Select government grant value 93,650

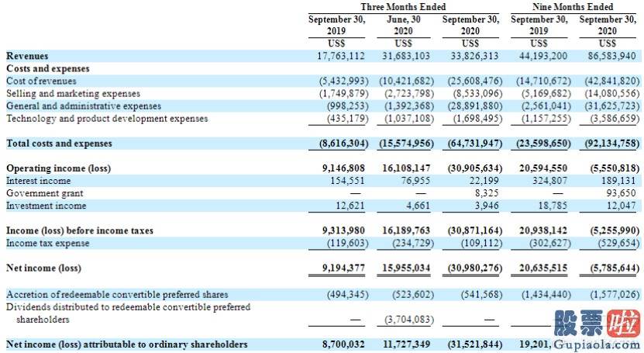tap(621, 193)
